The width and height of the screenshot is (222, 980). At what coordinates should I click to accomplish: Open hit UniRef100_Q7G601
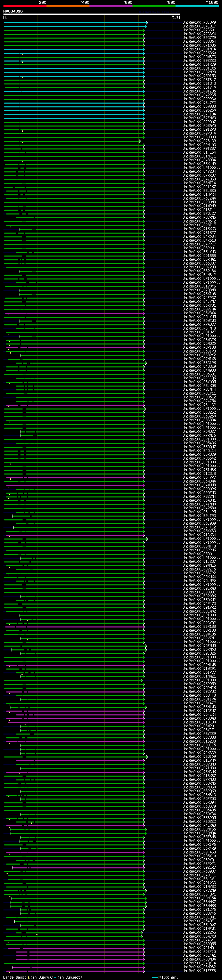(199, 30)
